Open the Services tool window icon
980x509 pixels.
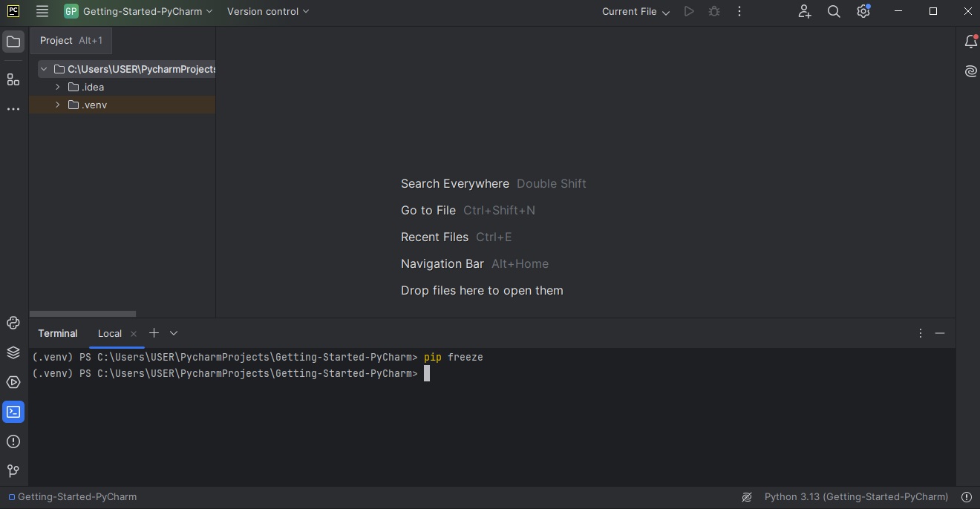(x=13, y=382)
